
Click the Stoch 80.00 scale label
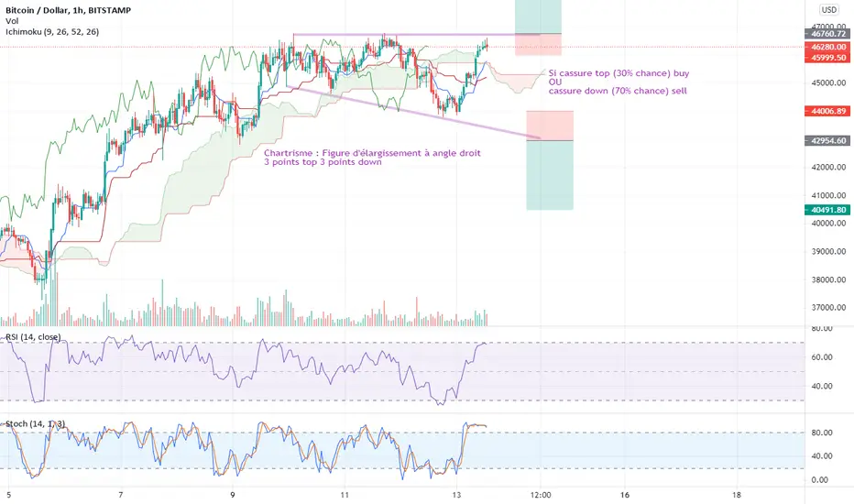tap(822, 433)
